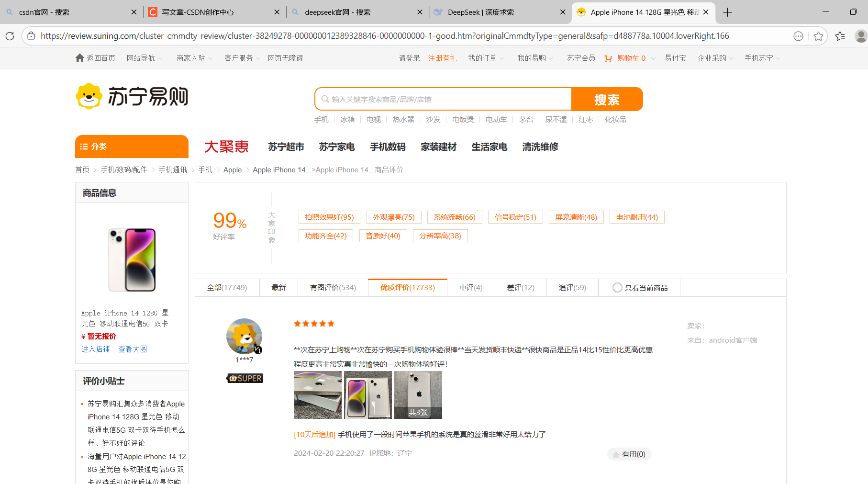The width and height of the screenshot is (868, 484).
Task: Click the Suning 苏宁易购 lion logo
Action: pyautogui.click(x=132, y=96)
